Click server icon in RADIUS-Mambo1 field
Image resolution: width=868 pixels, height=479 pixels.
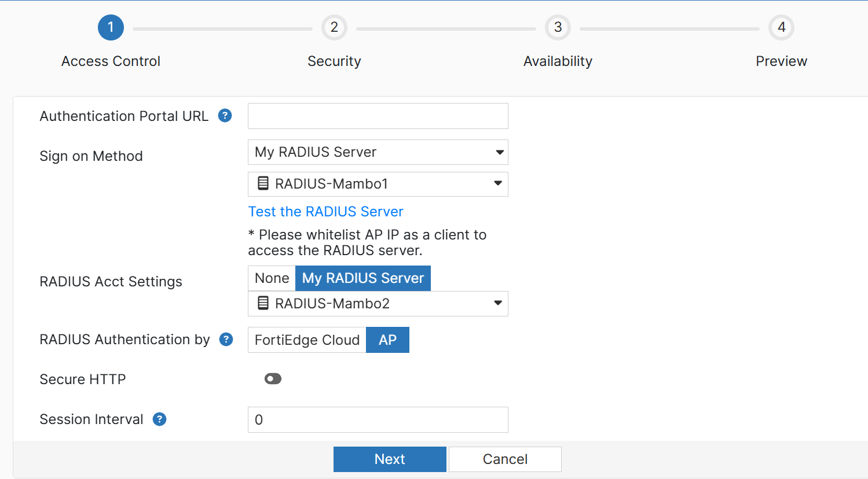point(263,183)
